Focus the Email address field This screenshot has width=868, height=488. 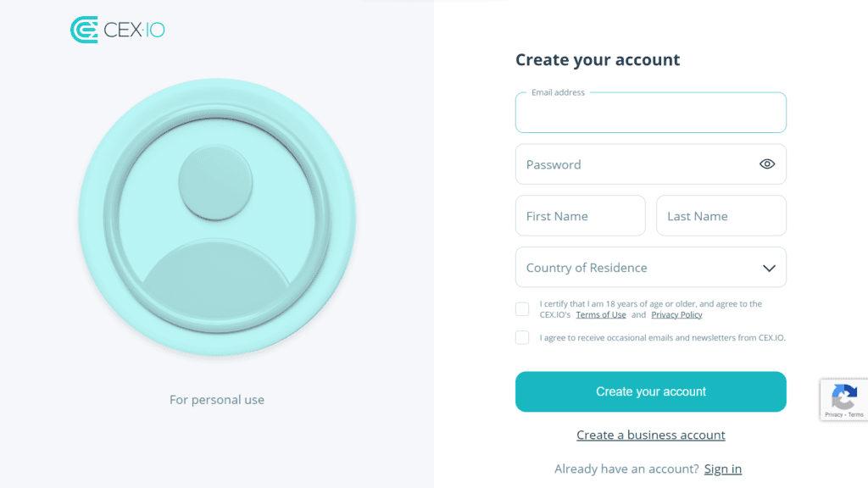point(650,114)
